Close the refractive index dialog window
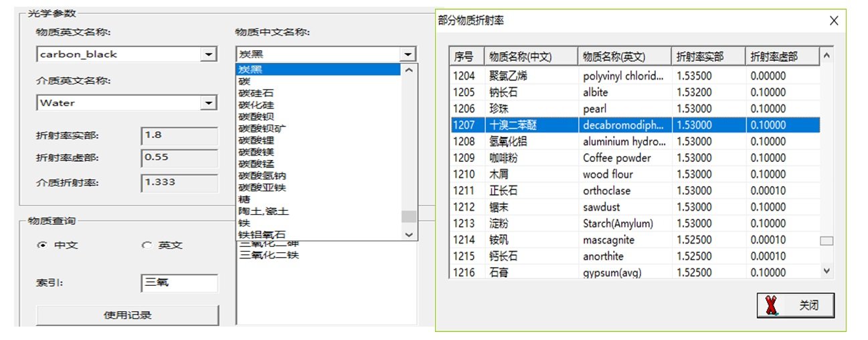The height and width of the screenshot is (340, 868). pos(833,21)
